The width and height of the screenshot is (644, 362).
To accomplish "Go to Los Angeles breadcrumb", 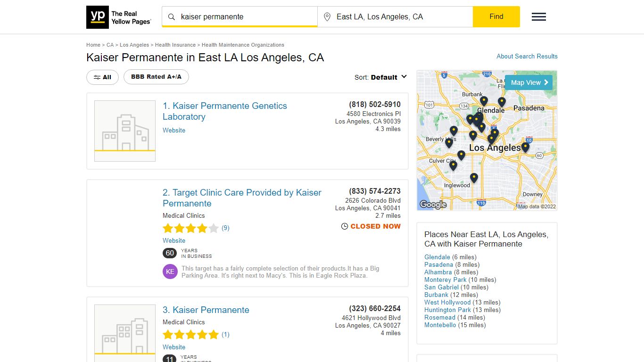I will pyautogui.click(x=134, y=45).
